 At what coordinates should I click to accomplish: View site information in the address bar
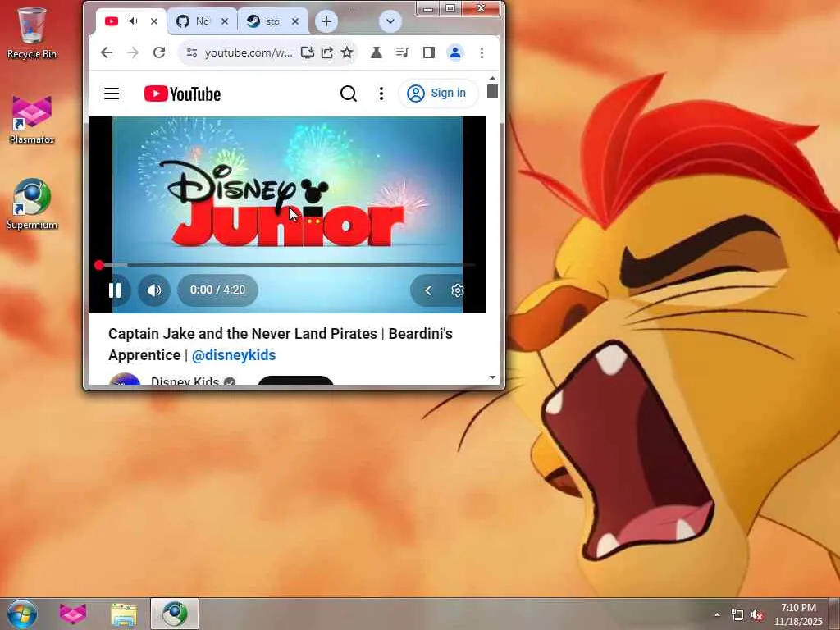coord(192,52)
